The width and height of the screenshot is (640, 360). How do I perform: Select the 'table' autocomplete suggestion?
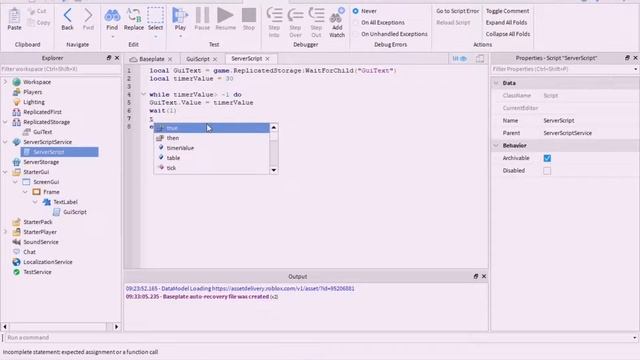[x=211, y=158]
